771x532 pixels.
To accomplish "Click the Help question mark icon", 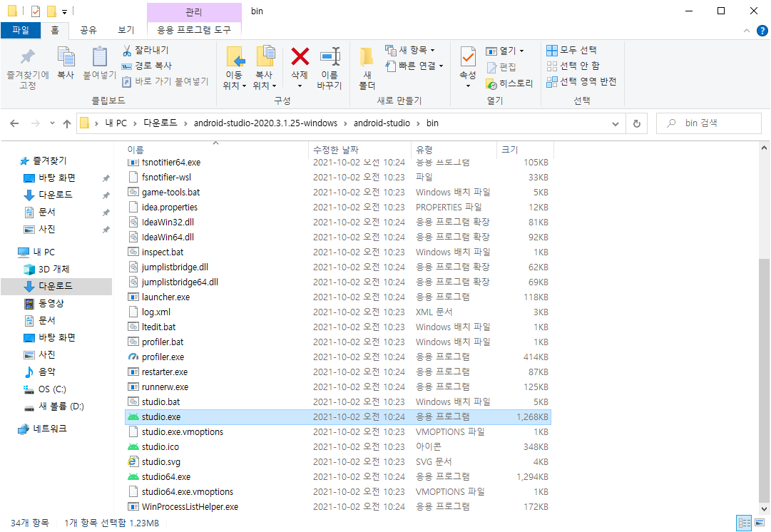I will pos(762,31).
